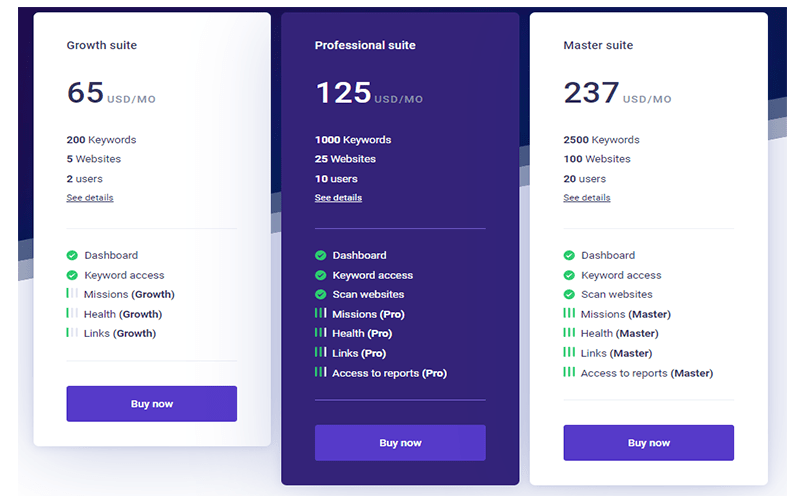The image size is (800, 500).
Task: Open See details under Master suite
Action: coord(587,197)
